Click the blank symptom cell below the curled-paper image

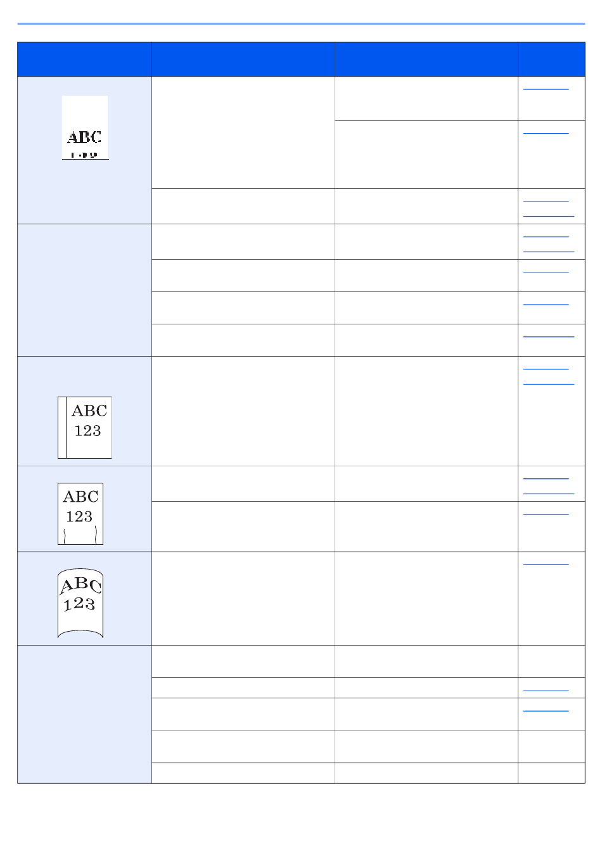click(x=84, y=714)
